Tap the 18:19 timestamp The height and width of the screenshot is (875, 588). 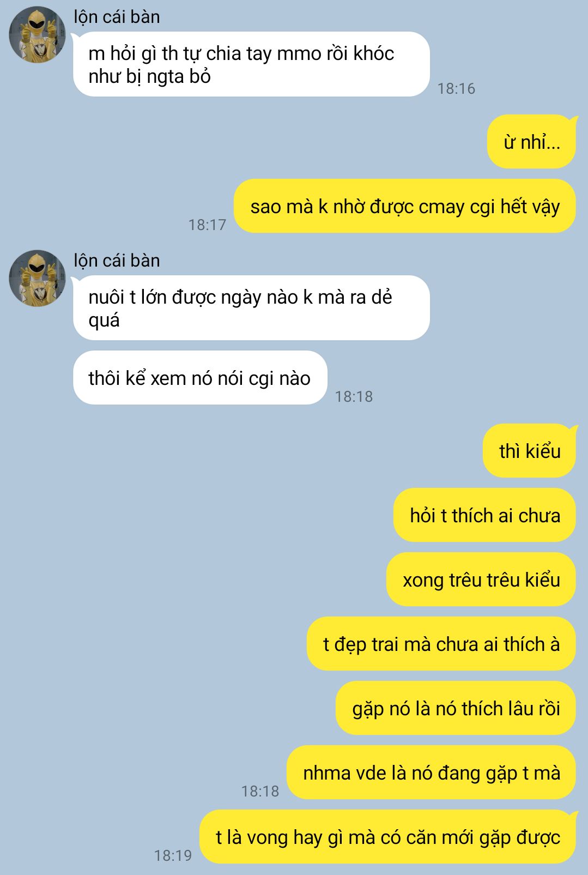point(173,855)
